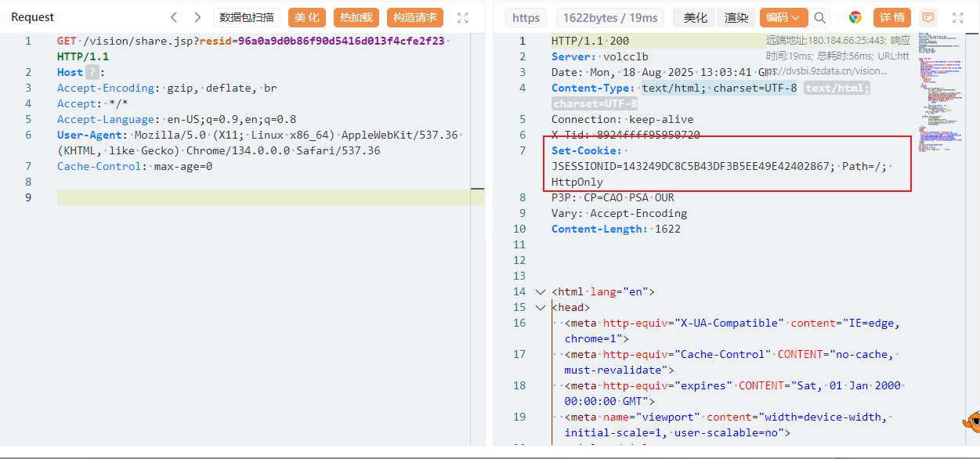980x459 pixels.
Task: Click the 构造请求 build request button
Action: pos(415,17)
